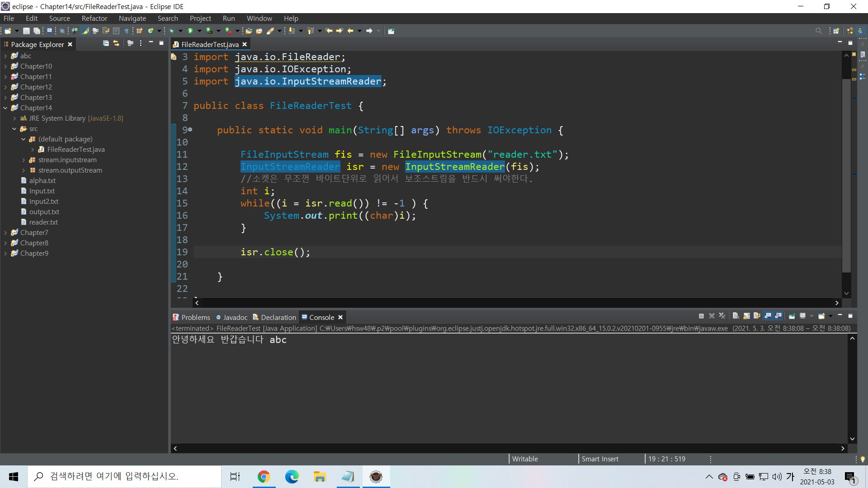Open Chrome from the Windows taskbar
868x488 pixels.
click(x=264, y=477)
